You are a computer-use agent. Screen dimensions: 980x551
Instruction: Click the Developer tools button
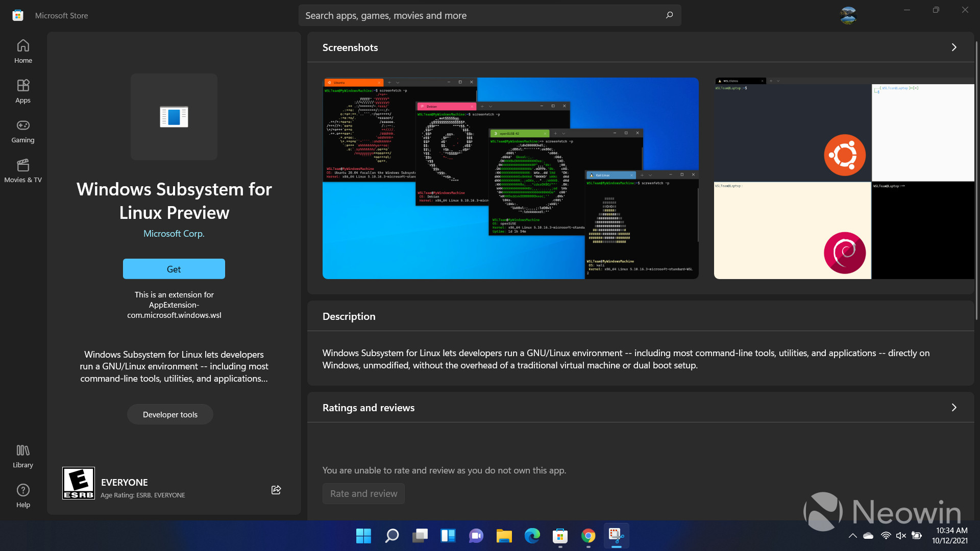(x=170, y=414)
